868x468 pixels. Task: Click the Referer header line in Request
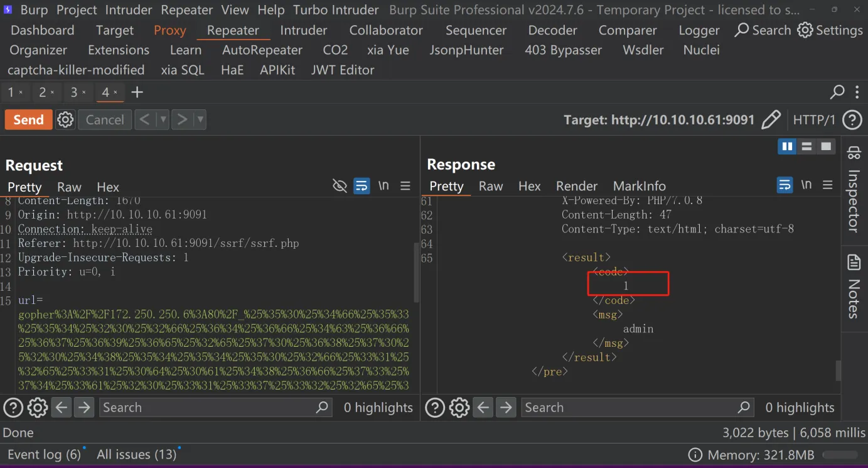pyautogui.click(x=158, y=243)
